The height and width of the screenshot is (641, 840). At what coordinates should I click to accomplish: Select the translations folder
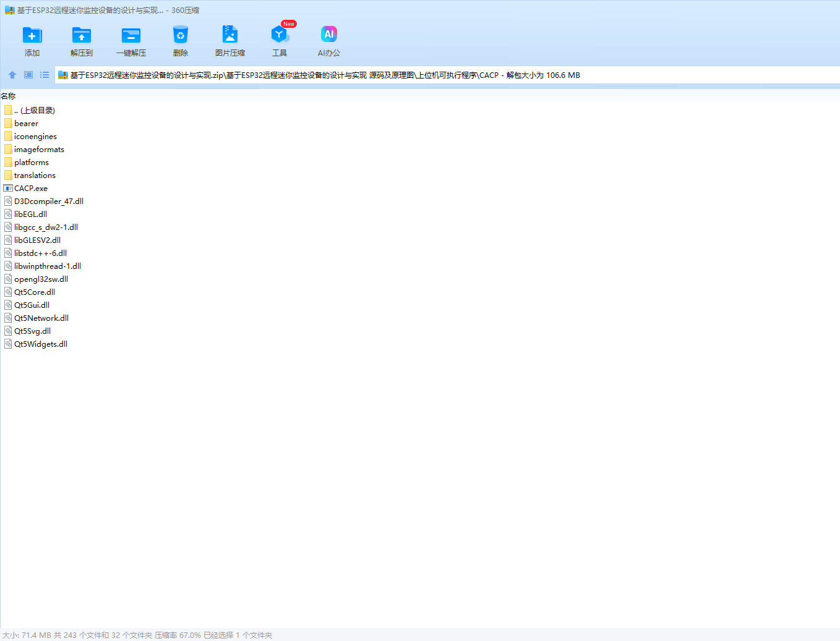pyautogui.click(x=30, y=176)
